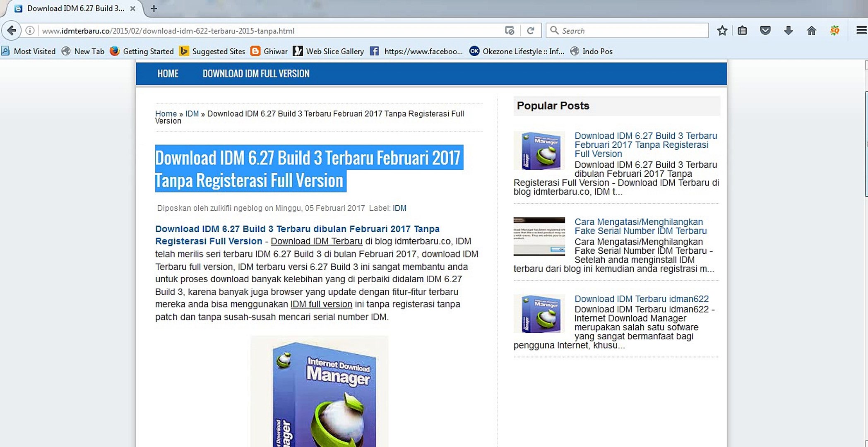Click the Pocket save icon
The height and width of the screenshot is (447, 868).
(765, 31)
